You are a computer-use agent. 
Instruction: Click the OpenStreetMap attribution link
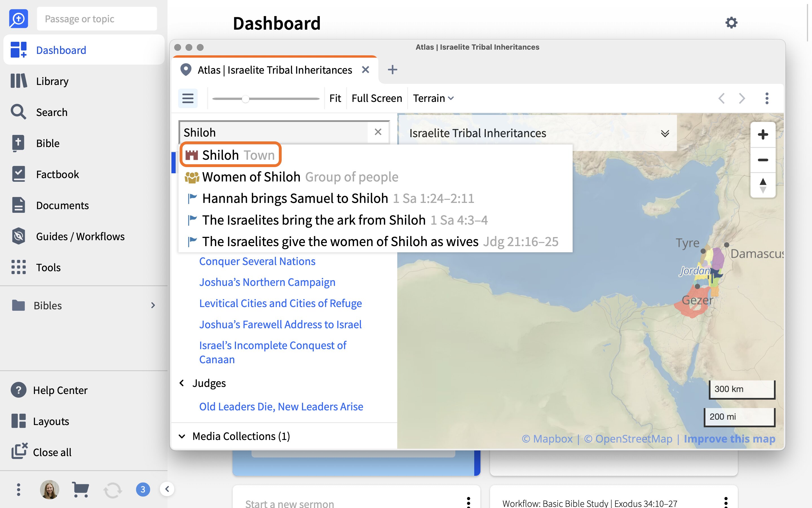coord(628,439)
